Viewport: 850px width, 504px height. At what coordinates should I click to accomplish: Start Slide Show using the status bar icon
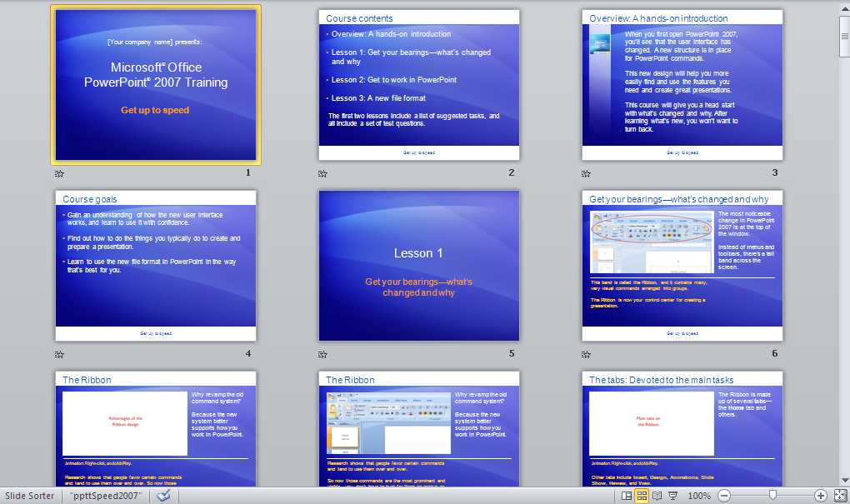click(673, 496)
